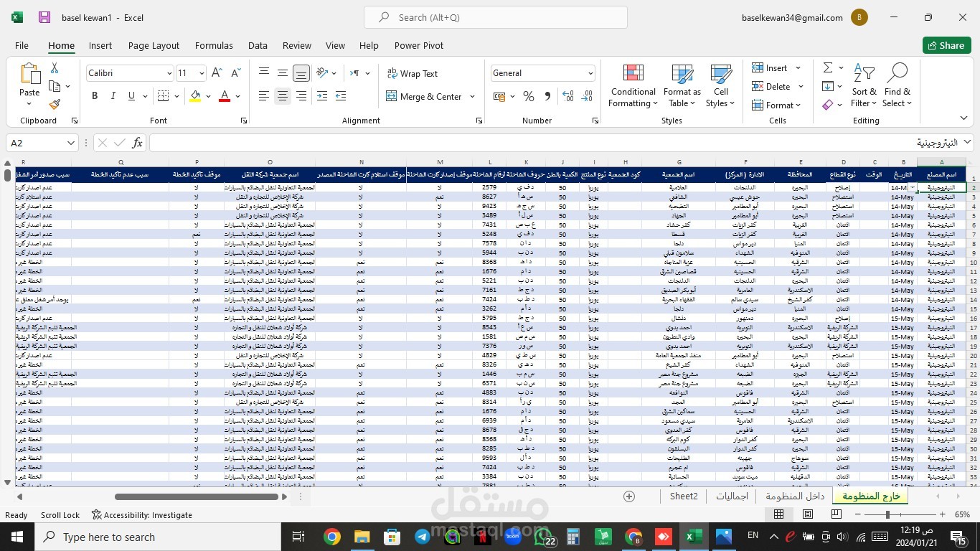Viewport: 980px width, 551px height.
Task: Open Find & Select menu
Action: (897, 86)
